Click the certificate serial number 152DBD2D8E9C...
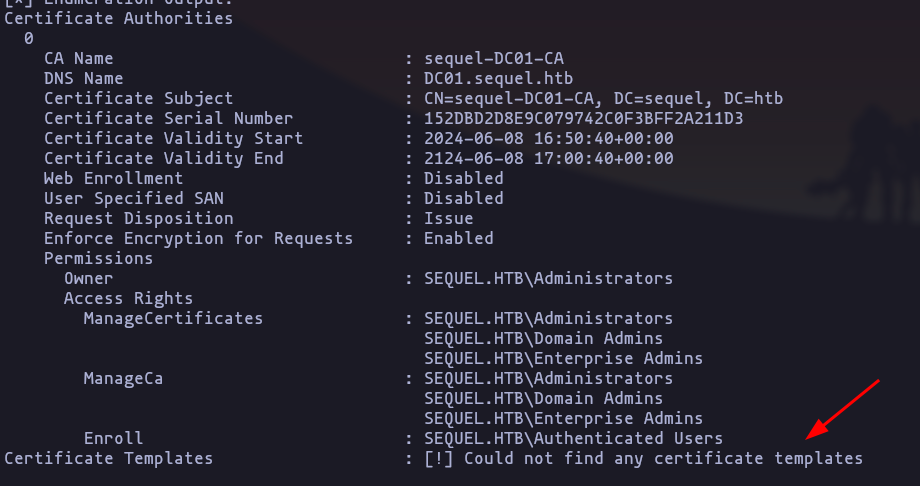The image size is (920, 486). 584,119
